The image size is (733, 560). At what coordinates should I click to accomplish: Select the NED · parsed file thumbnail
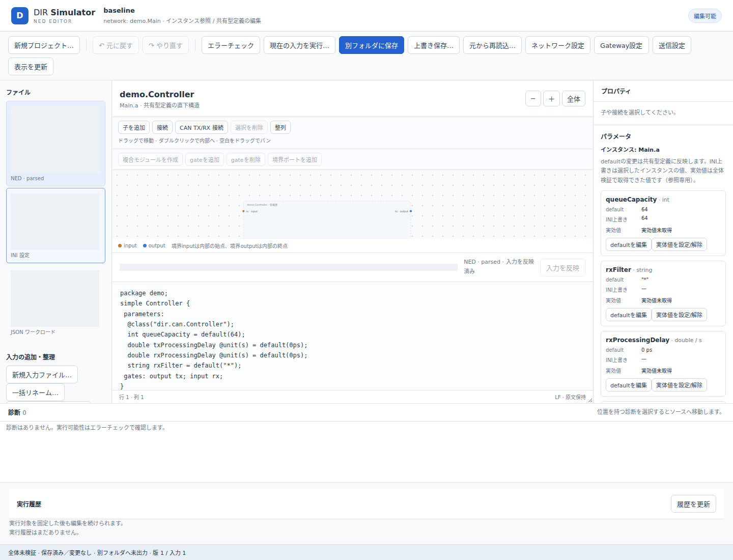tap(55, 144)
